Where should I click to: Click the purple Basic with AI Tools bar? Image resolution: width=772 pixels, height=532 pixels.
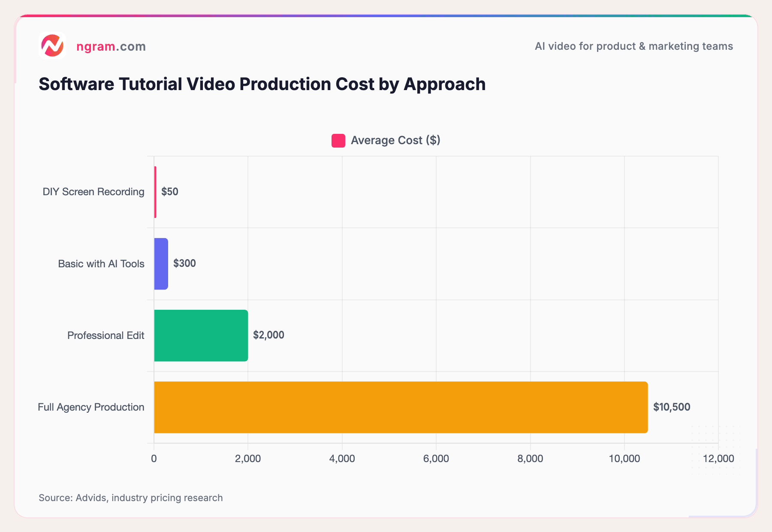coord(160,263)
